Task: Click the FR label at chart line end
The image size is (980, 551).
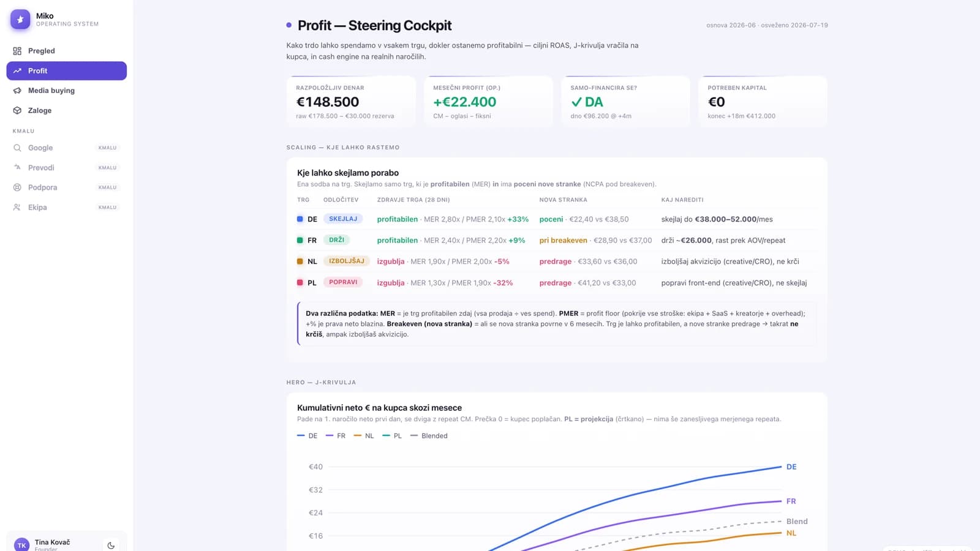Action: coord(791,501)
